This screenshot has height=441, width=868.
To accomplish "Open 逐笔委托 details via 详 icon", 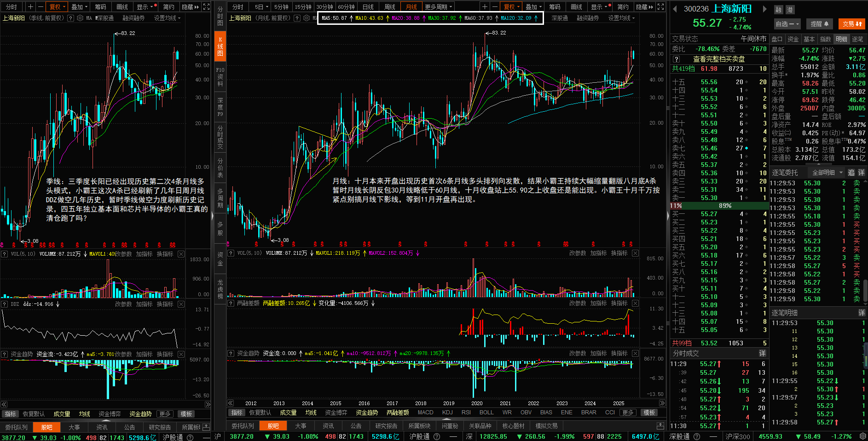I will (x=861, y=172).
